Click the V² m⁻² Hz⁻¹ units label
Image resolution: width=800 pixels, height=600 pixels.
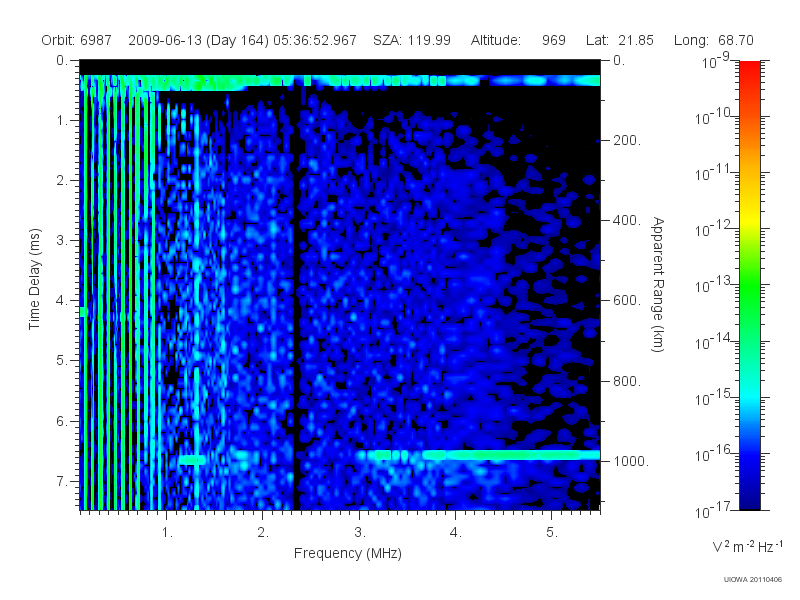(x=747, y=546)
